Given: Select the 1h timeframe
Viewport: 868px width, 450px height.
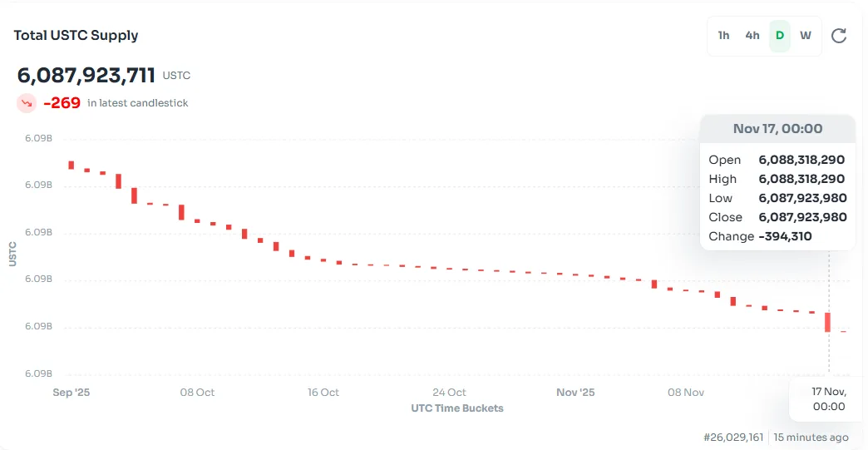Looking at the screenshot, I should (723, 36).
